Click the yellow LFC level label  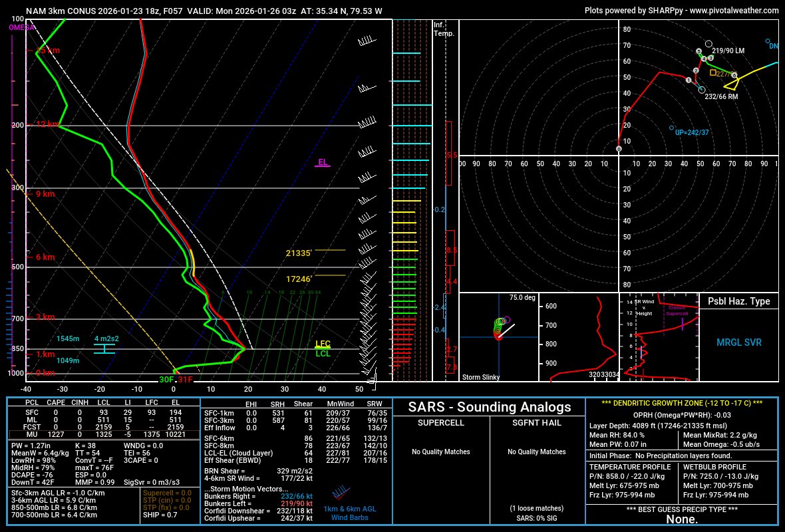323,343
